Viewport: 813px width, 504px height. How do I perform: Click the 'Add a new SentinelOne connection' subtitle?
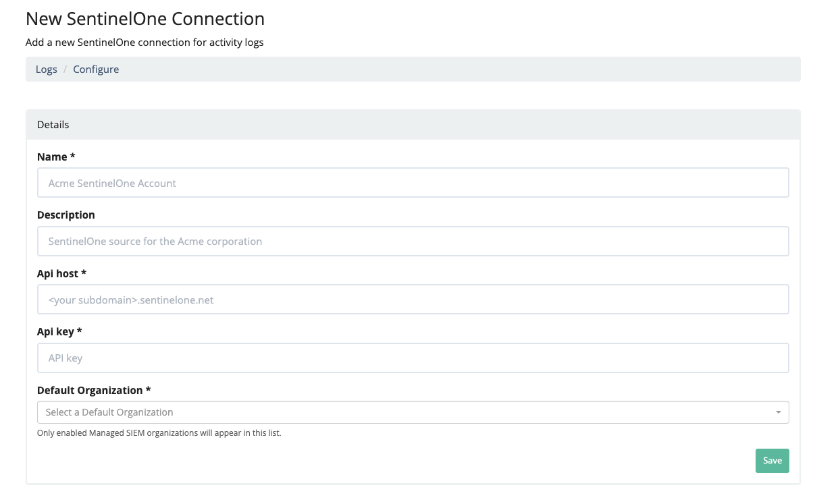coord(145,43)
